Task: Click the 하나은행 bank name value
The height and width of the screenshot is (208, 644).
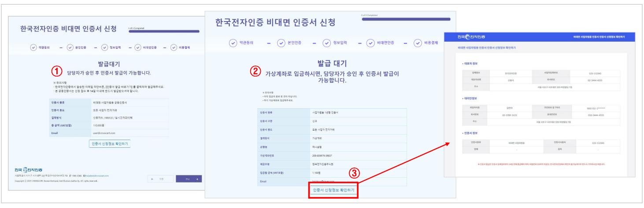Action: (x=317, y=147)
